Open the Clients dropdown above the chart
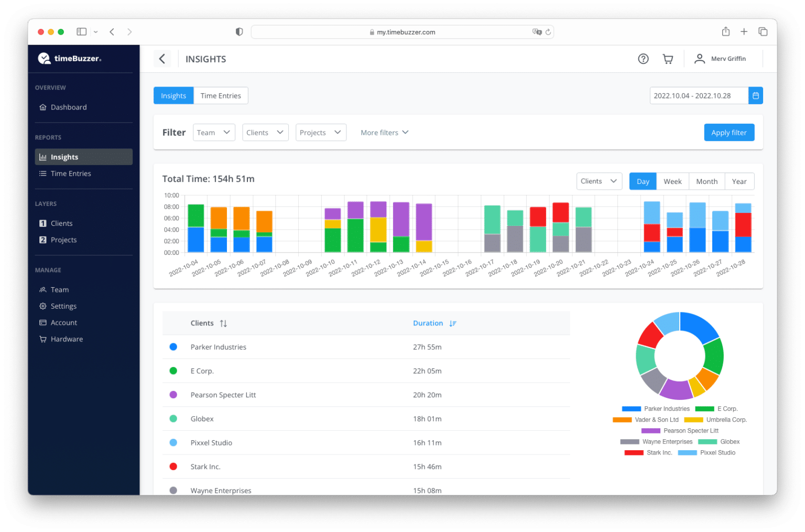Viewport: 805px width, 532px height. click(x=599, y=181)
